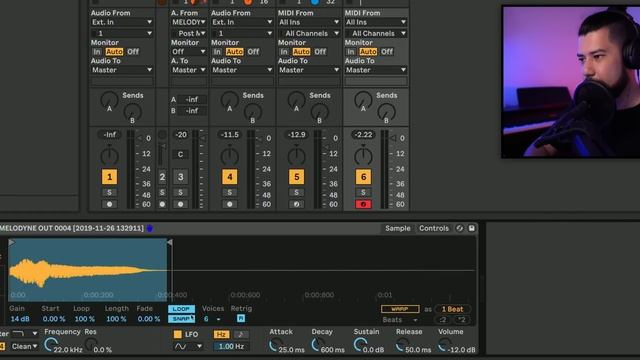The width and height of the screenshot is (640, 360).
Task: Set track 1 monitor to In
Action: (x=97, y=52)
